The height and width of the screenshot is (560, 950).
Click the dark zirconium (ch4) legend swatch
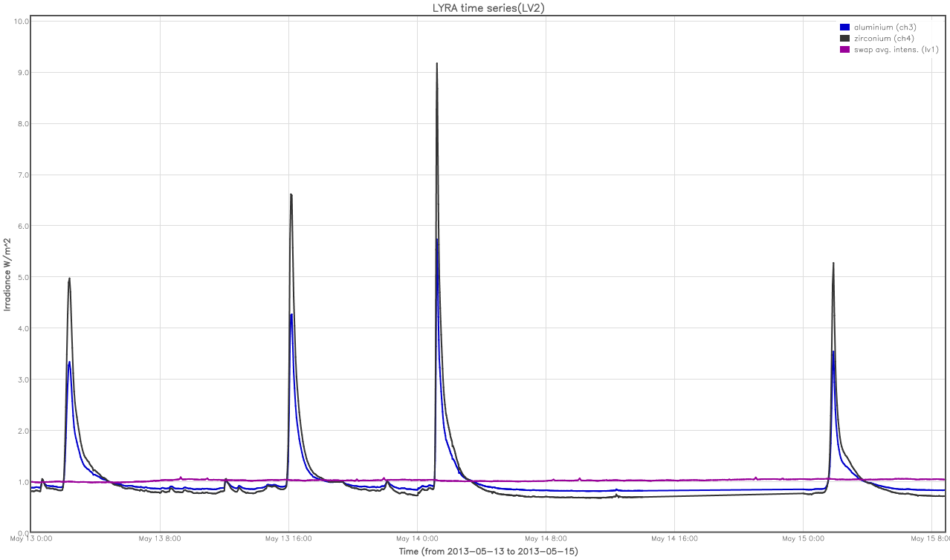(844, 39)
